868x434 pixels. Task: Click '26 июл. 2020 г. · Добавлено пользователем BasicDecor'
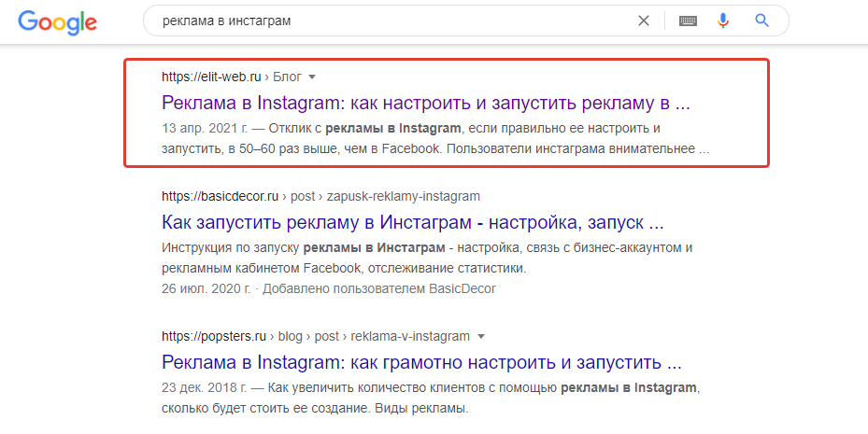pyautogui.click(x=329, y=288)
